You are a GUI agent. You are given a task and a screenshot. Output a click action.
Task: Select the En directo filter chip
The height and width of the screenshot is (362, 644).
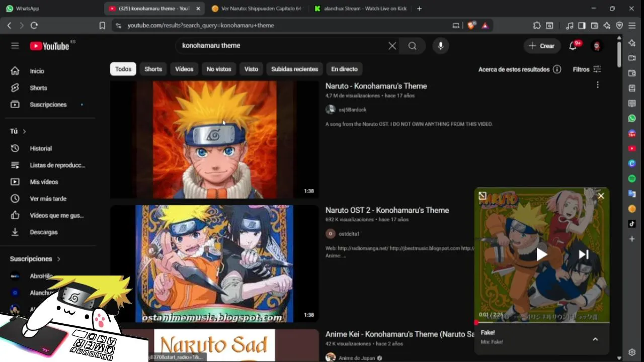(344, 69)
